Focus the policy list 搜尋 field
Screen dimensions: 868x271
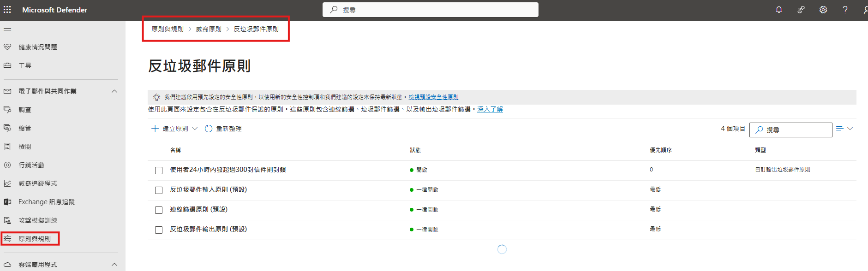pyautogui.click(x=791, y=130)
